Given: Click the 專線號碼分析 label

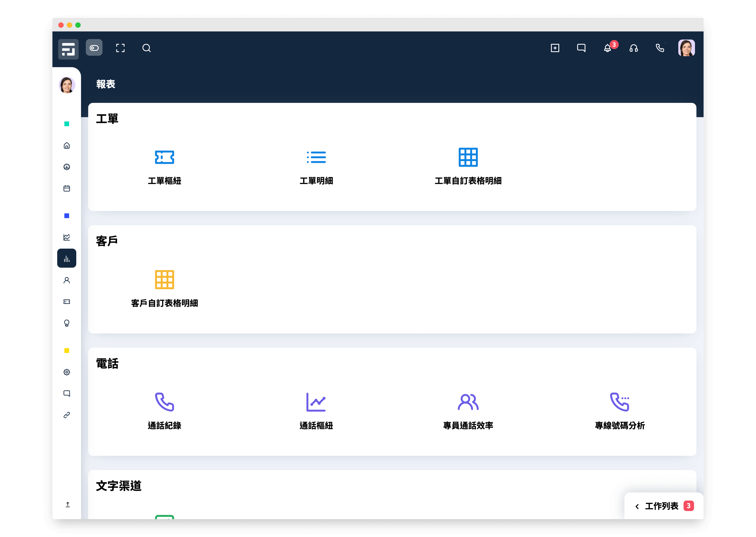Looking at the screenshot, I should [620, 426].
